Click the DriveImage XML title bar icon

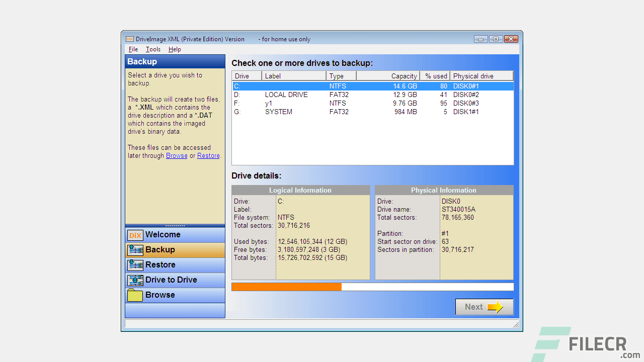click(x=129, y=39)
